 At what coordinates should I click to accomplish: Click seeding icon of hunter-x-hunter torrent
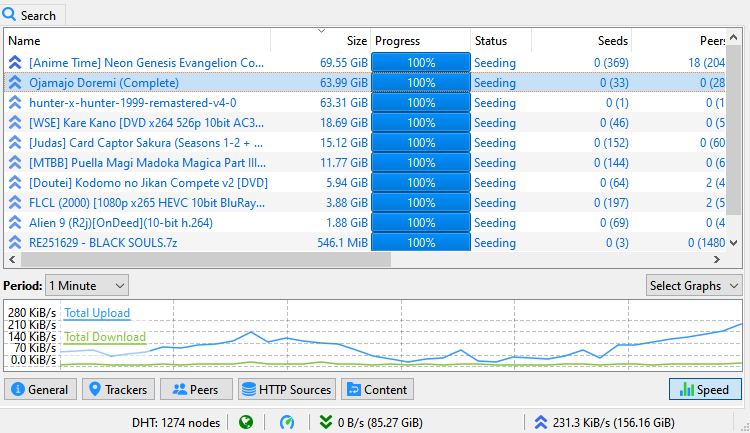click(15, 103)
